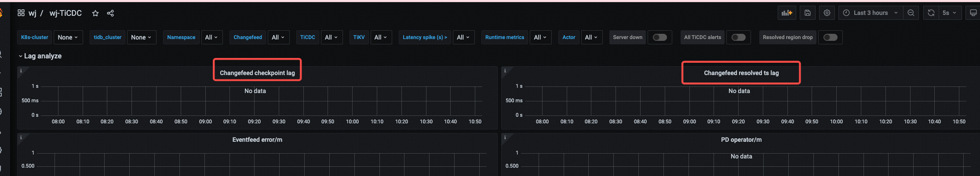Open dashboard settings gear
980x176 pixels.
tap(827, 13)
